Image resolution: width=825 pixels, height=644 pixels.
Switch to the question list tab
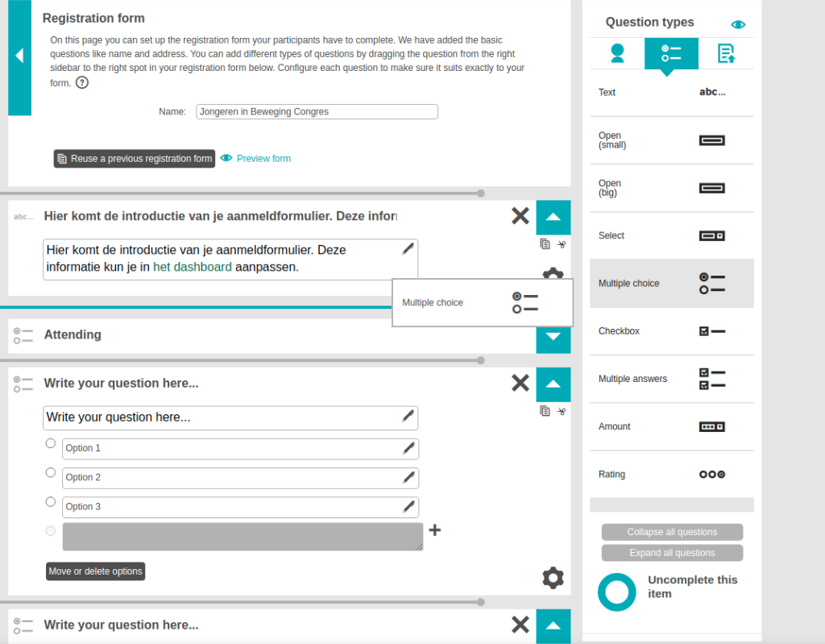pos(671,53)
